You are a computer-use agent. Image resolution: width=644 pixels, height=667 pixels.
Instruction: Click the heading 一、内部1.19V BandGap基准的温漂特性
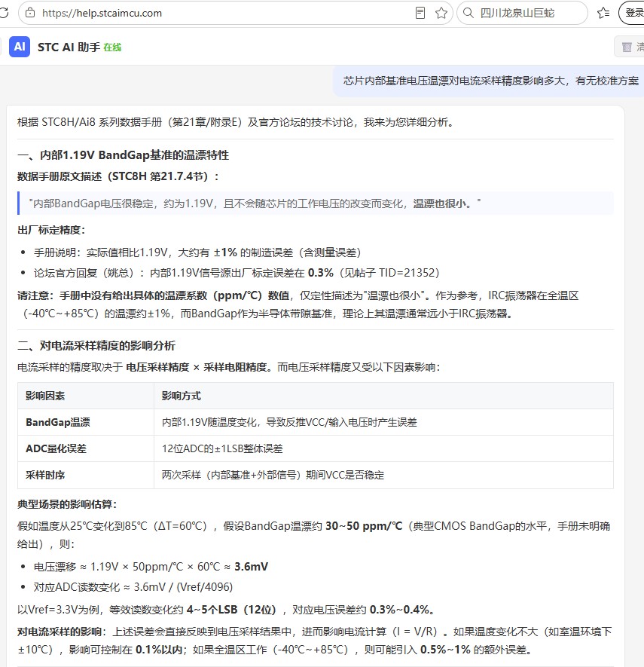(124, 155)
